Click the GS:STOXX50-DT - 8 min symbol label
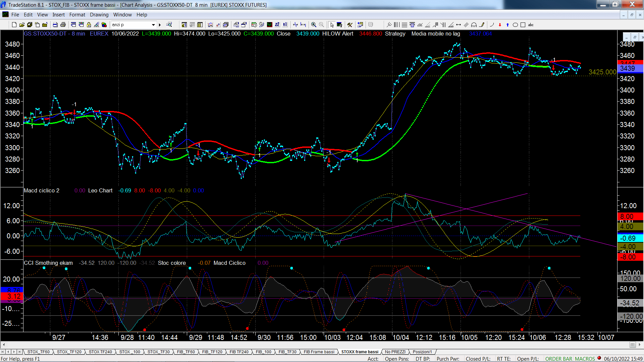644x362 pixels. coord(54,34)
